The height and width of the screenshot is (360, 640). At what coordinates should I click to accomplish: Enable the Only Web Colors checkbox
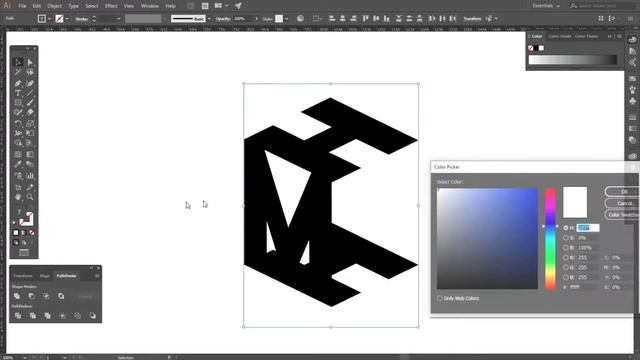point(440,298)
